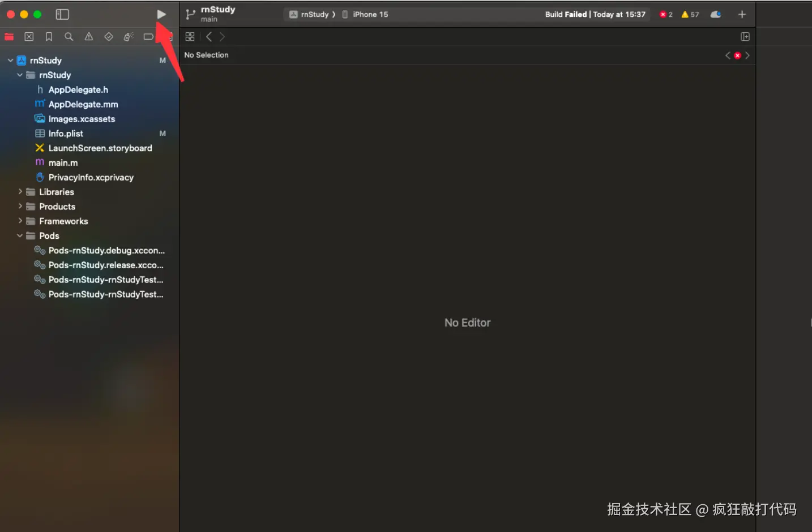812x532 pixels.
Task: Open the Debug navigator spray icon
Action: [x=129, y=37]
